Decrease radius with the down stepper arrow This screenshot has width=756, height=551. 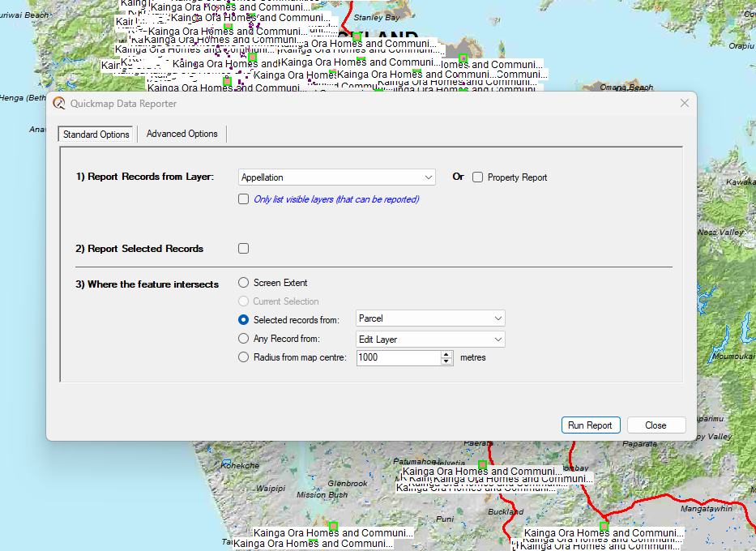(446, 361)
